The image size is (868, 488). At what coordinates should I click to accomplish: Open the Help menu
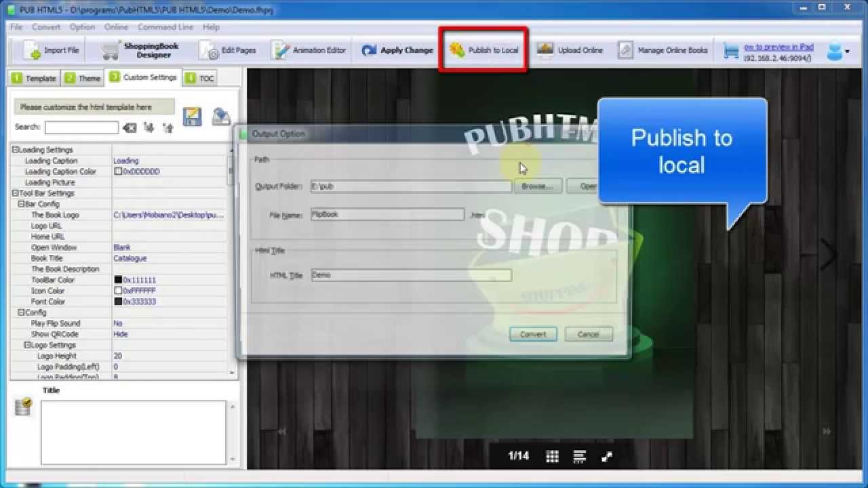[211, 27]
